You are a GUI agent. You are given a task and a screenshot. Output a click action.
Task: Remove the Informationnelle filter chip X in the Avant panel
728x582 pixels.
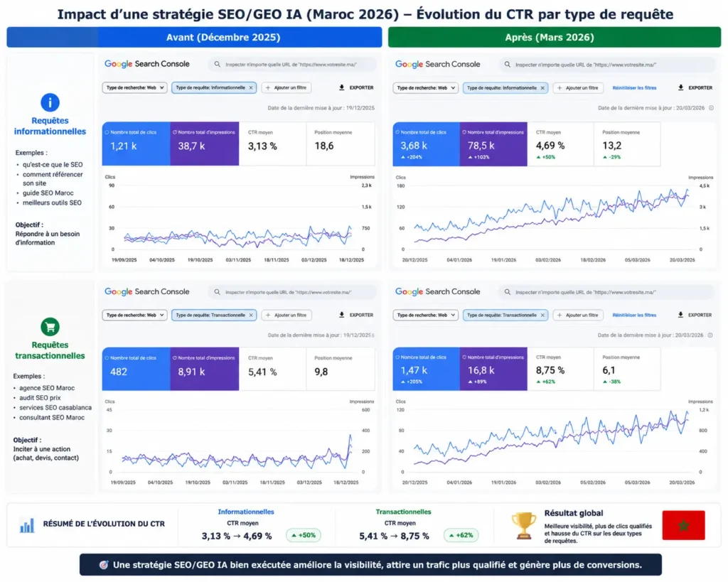tap(251, 87)
